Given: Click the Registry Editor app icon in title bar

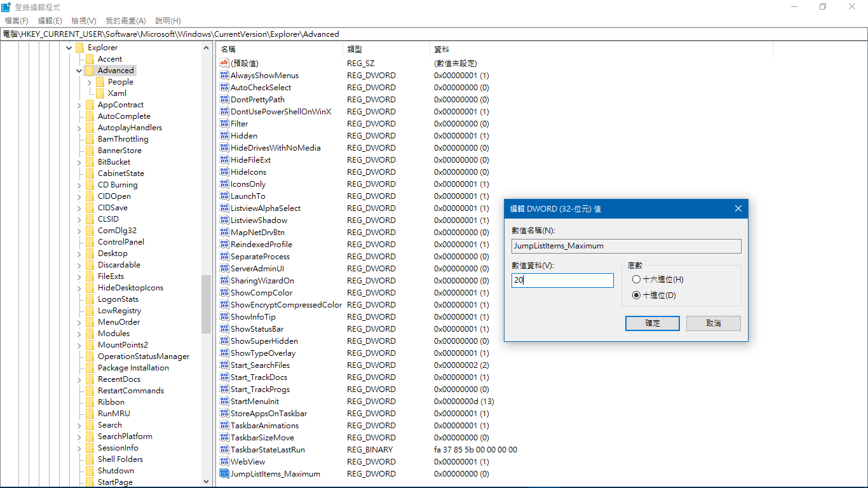Looking at the screenshot, I should 6,7.
